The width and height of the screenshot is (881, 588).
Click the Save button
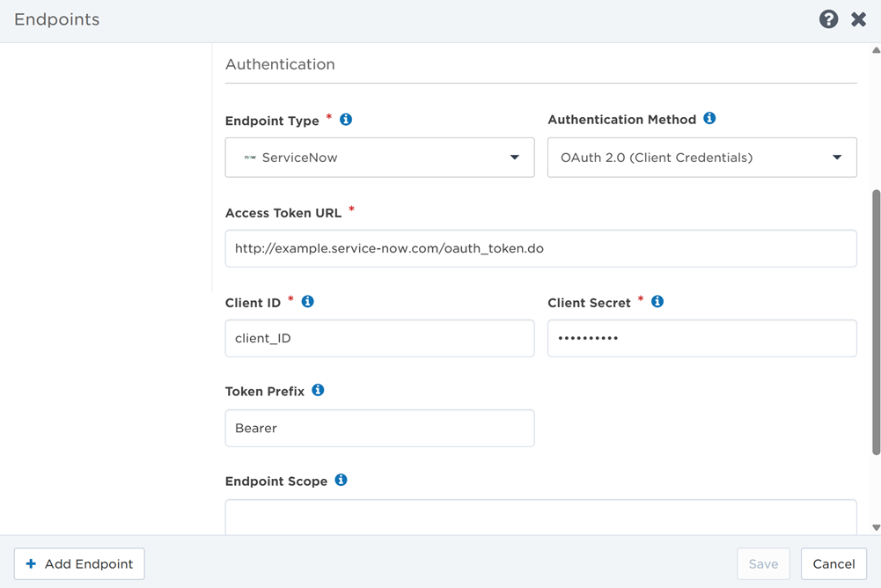click(x=763, y=564)
